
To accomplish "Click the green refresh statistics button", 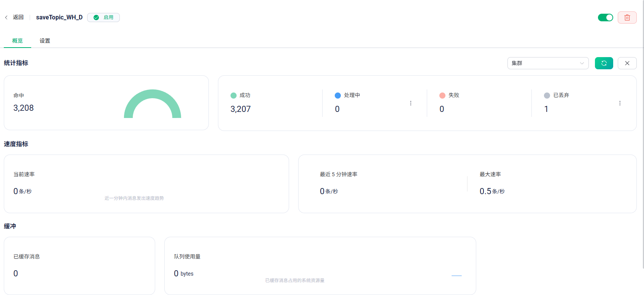I will (604, 63).
